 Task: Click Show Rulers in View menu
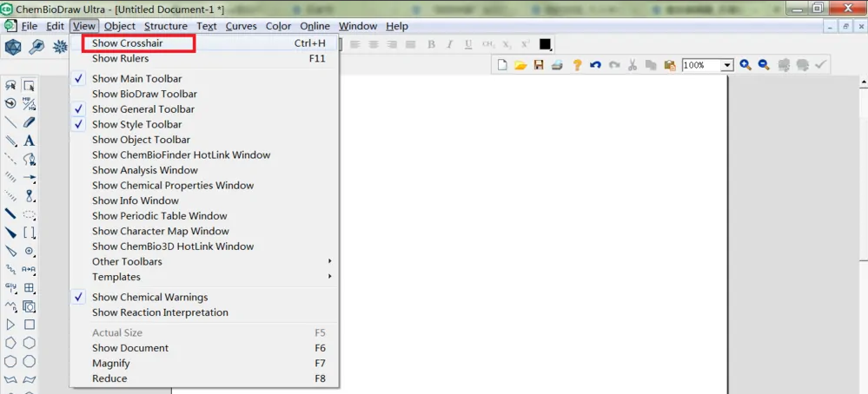pos(120,59)
